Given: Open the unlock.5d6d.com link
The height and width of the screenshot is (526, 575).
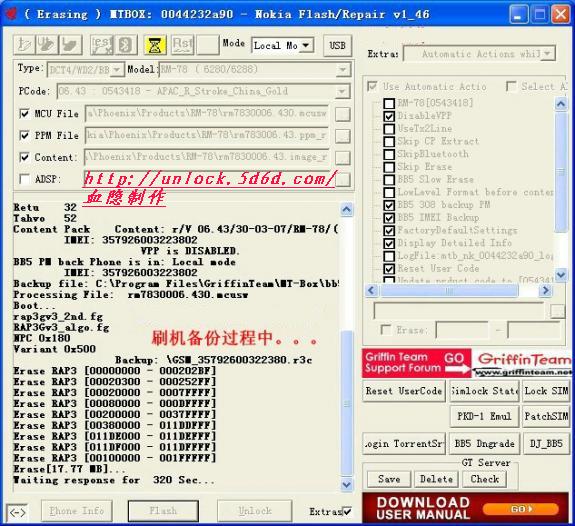Looking at the screenshot, I should point(209,179).
